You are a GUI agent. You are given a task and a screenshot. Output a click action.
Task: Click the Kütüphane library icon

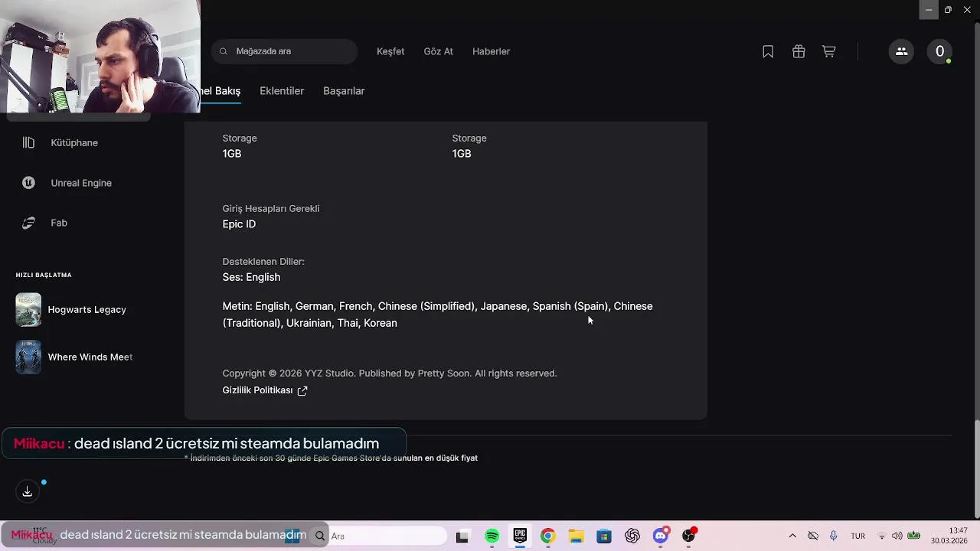tap(28, 142)
